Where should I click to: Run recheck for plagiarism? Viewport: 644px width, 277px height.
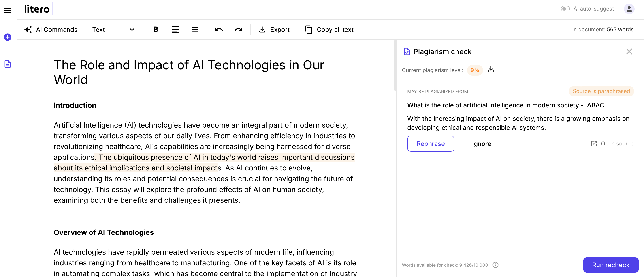[x=610, y=265]
